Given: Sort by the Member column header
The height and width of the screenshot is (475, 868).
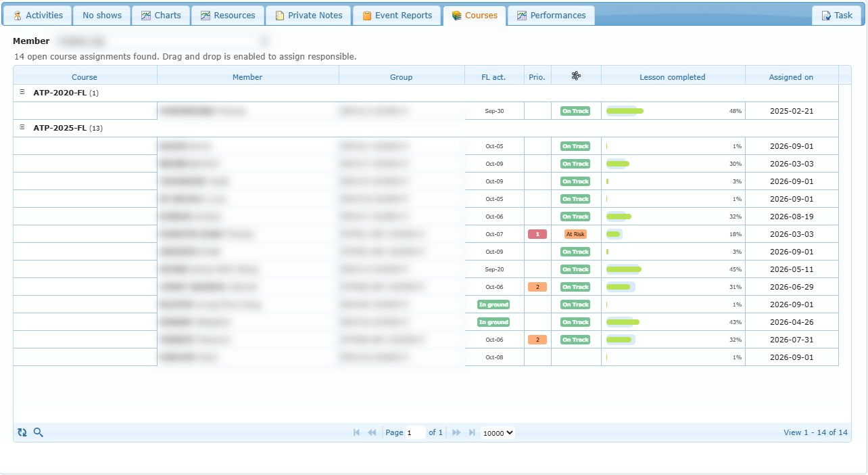Looking at the screenshot, I should coord(247,77).
